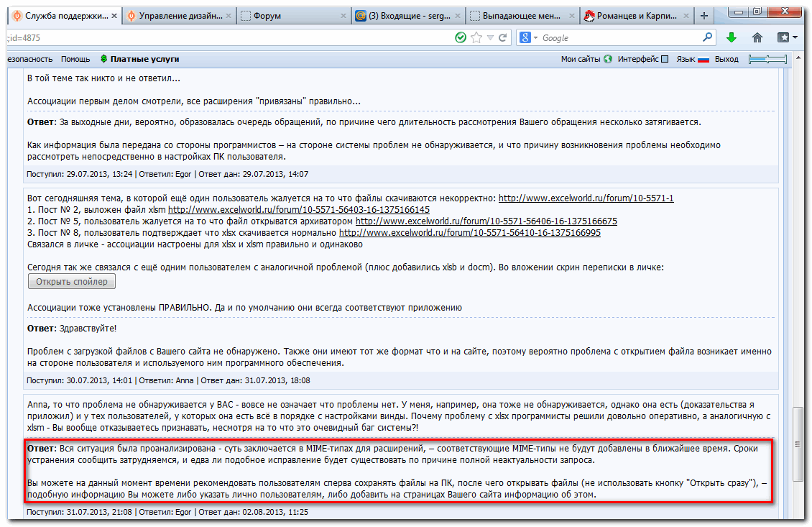This screenshot has height=527, width=812.
Task: Close the Выпадающее мен tab
Action: point(572,16)
